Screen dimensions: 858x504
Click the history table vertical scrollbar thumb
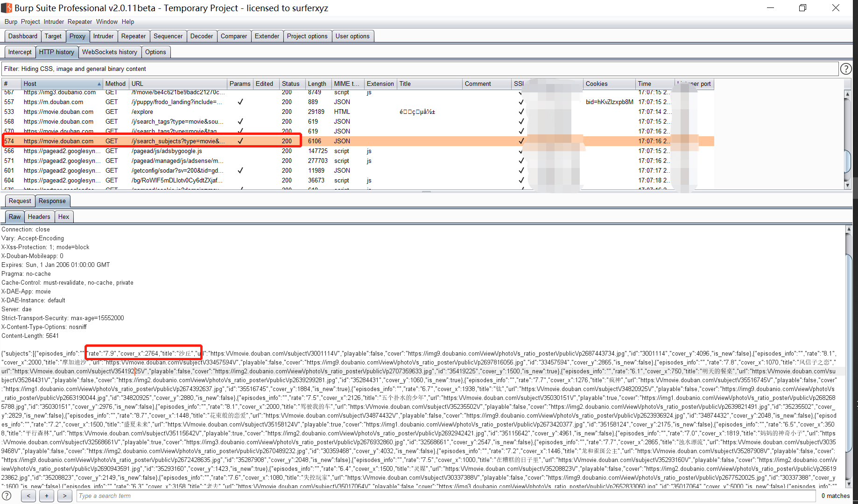click(848, 162)
